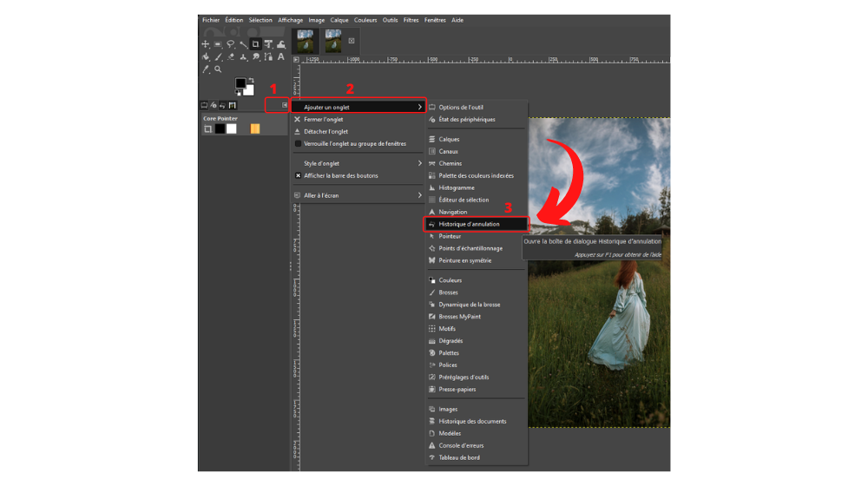The image size is (868, 486).
Task: Open the Undo History dock tab icon
Action: (222, 105)
